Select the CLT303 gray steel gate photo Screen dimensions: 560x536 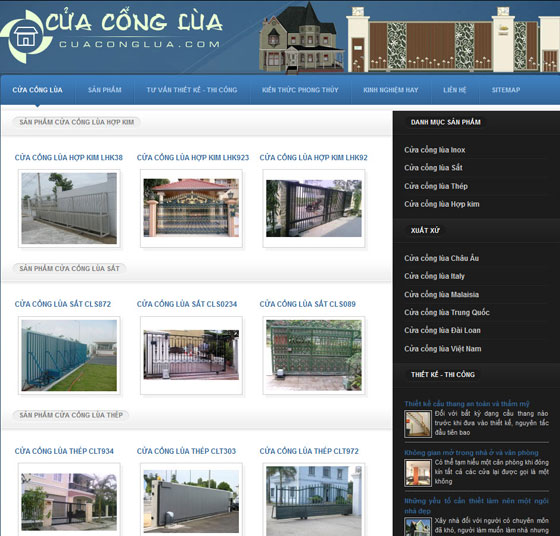[191, 501]
